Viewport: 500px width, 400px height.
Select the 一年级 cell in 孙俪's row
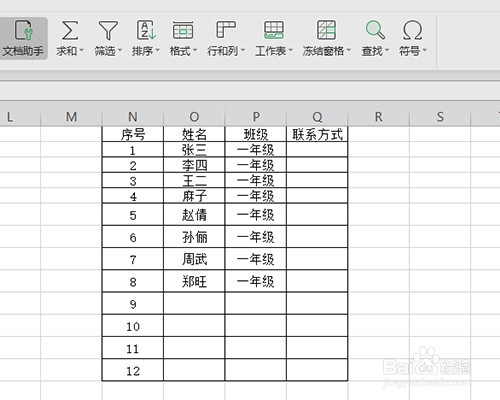(256, 237)
